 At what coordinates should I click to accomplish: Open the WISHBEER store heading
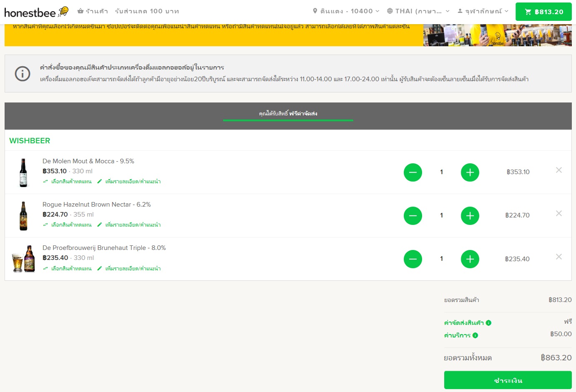(x=30, y=141)
